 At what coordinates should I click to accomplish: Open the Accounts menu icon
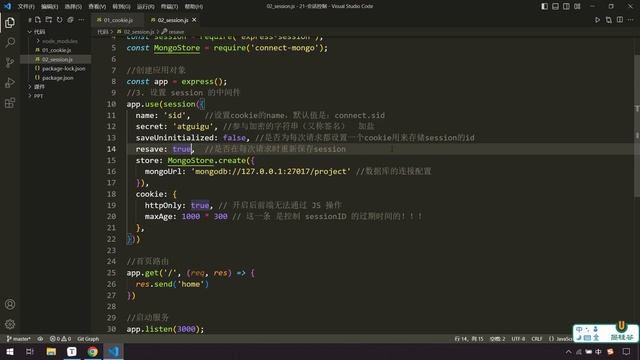coord(10,304)
